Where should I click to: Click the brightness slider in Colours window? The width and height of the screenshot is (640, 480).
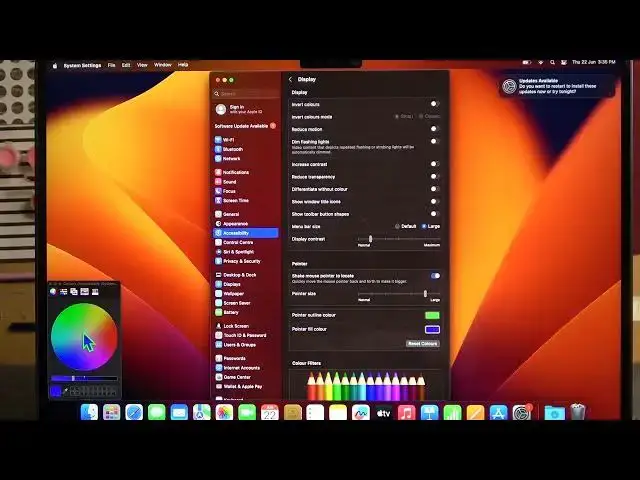click(84, 378)
